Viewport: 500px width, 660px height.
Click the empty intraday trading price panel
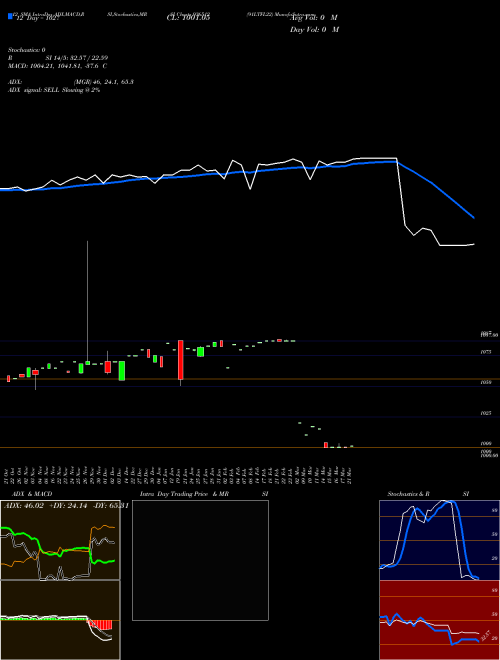click(x=200, y=560)
